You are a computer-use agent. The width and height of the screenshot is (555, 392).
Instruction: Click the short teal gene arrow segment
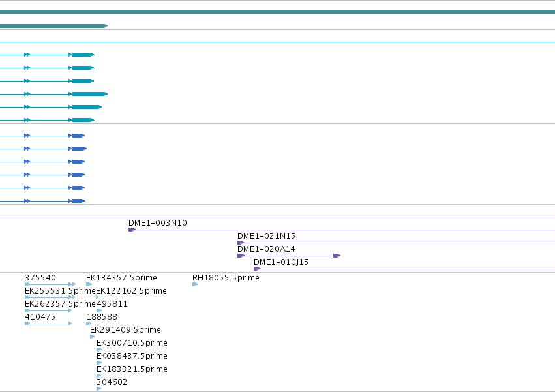[53, 26]
